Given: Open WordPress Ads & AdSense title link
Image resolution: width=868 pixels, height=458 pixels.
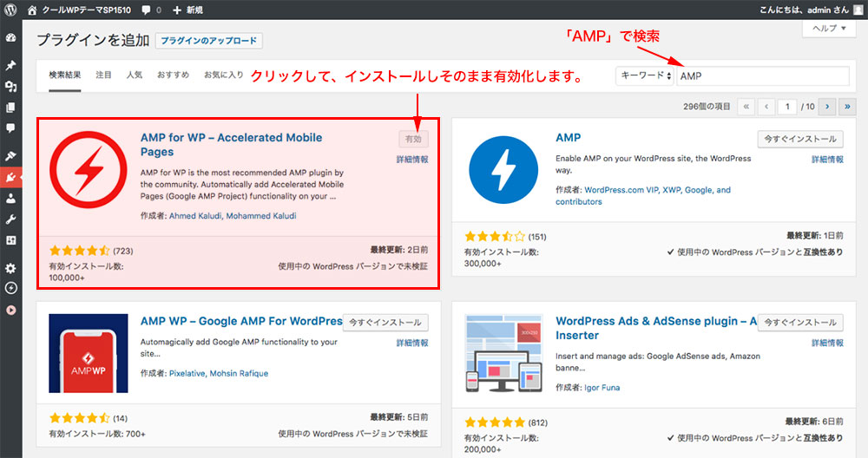Looking at the screenshot, I should (x=656, y=328).
